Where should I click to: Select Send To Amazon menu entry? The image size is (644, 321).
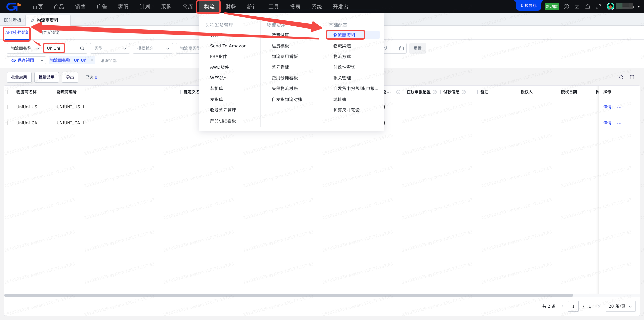(228, 46)
